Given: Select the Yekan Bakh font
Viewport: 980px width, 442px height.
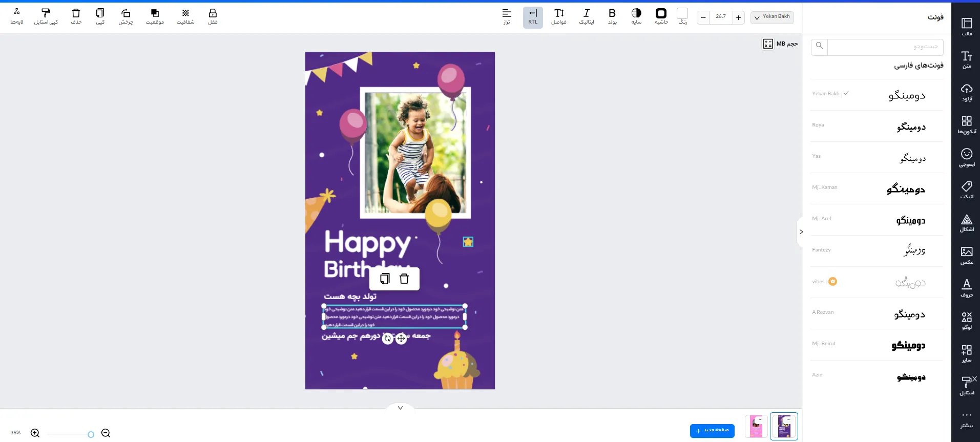Looking at the screenshot, I should [x=877, y=95].
